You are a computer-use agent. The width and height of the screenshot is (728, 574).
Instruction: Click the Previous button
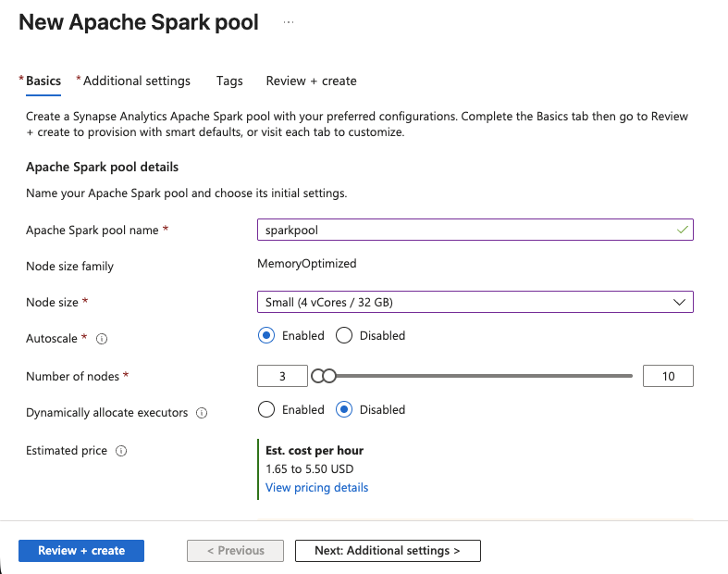tap(235, 551)
